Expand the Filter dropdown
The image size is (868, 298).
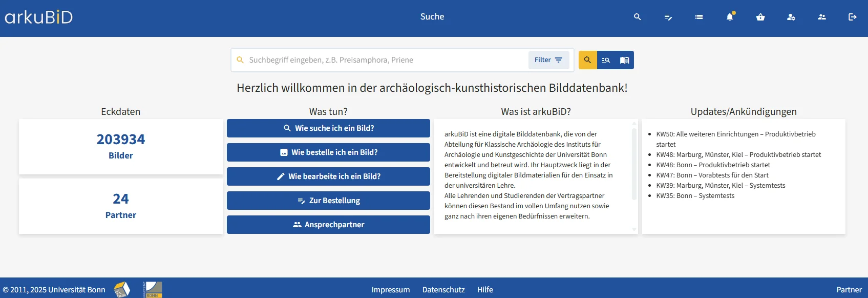pyautogui.click(x=548, y=60)
